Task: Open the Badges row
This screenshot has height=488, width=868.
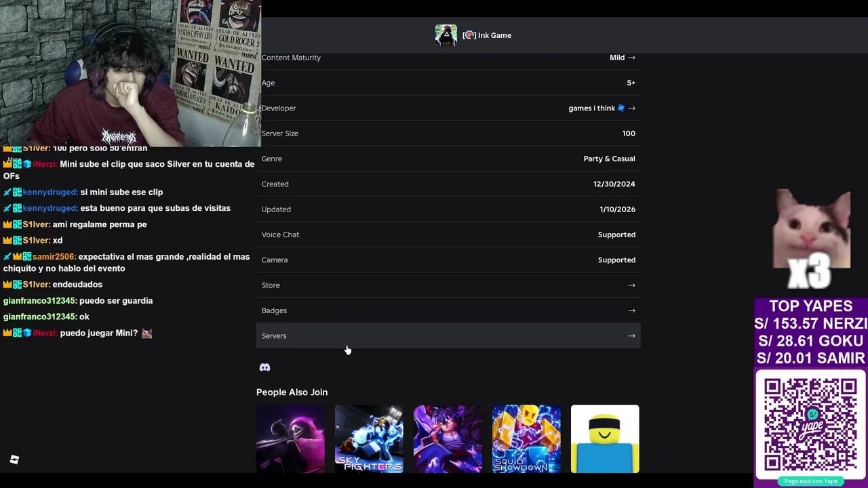Action: pyautogui.click(x=448, y=310)
